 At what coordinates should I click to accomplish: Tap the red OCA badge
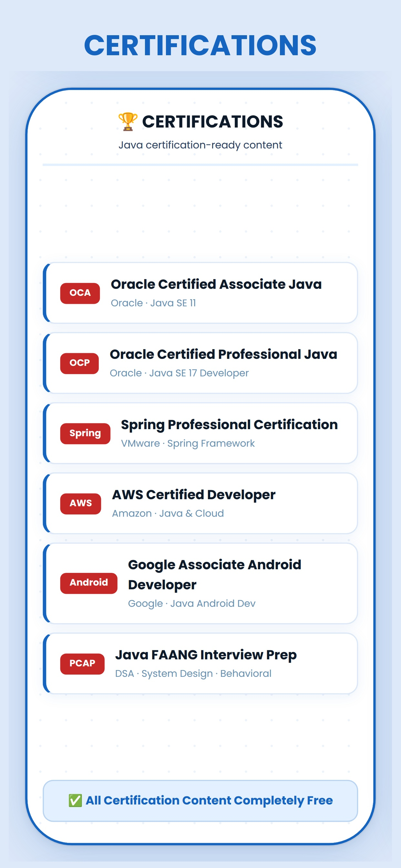[x=80, y=293]
